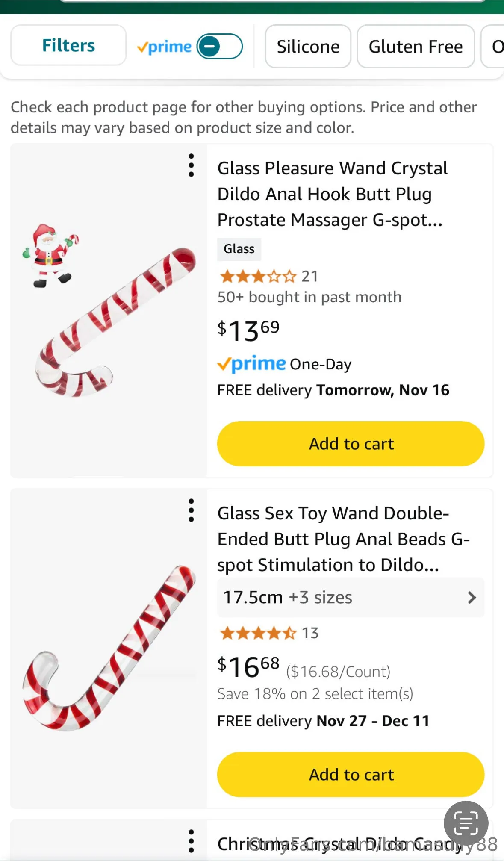The image size is (504, 861).
Task: Tap the Prime logo beside One-Day
Action: [x=251, y=364]
